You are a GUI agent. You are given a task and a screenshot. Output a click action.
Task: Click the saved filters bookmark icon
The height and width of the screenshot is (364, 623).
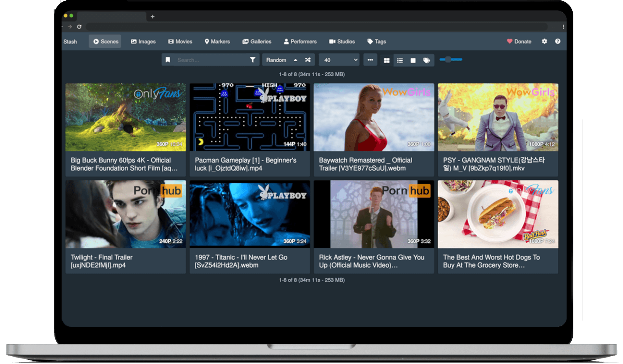point(168,60)
